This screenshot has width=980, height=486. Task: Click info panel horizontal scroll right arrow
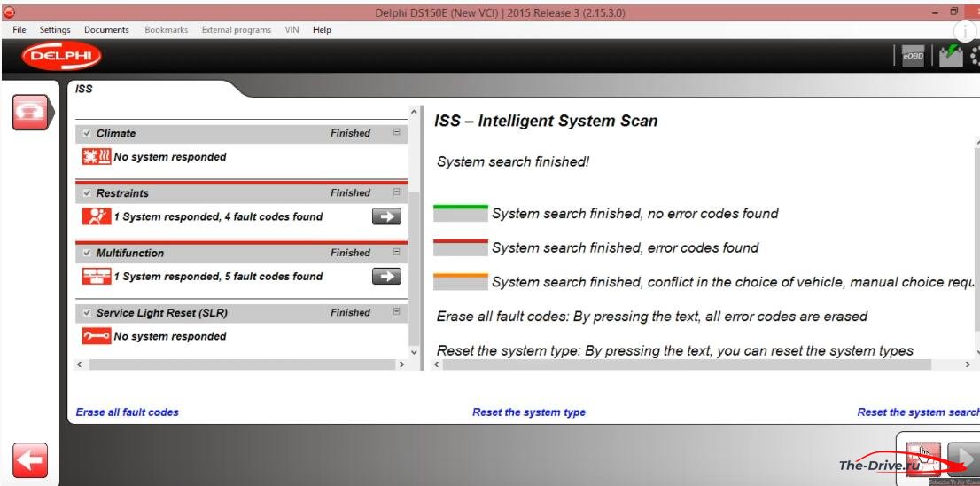968,364
